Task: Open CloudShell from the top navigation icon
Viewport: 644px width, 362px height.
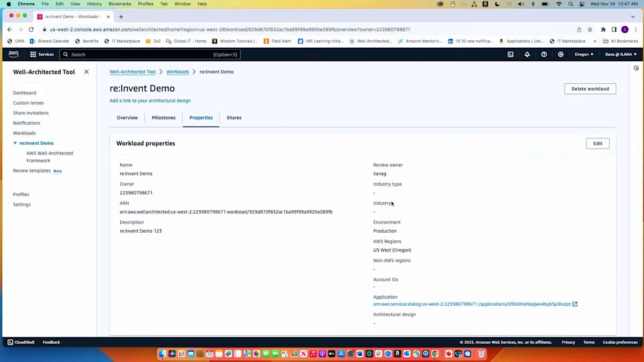Action: (x=510, y=54)
